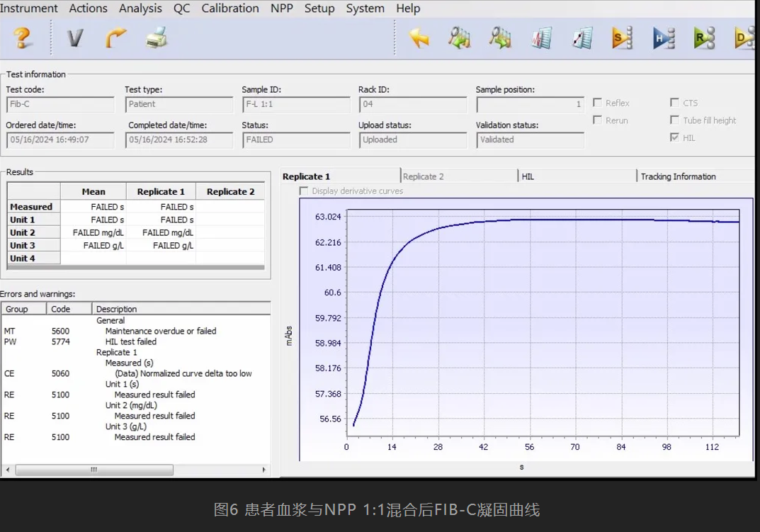Click the Test type field
The height and width of the screenshot is (532, 760).
pyautogui.click(x=179, y=104)
